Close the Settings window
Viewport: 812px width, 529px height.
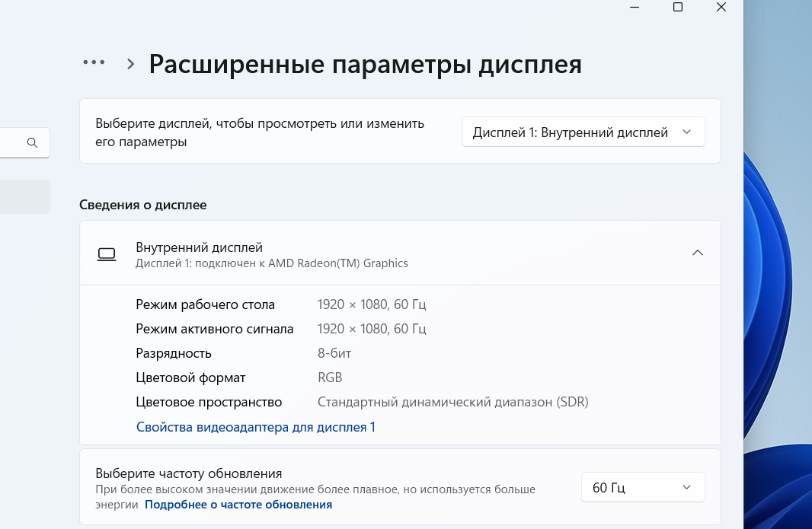721,8
